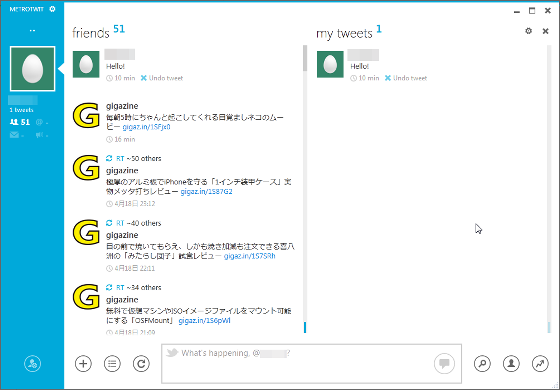Click '1 tweets' count in sidebar
Viewport: 560px width, 390px height.
(21, 110)
